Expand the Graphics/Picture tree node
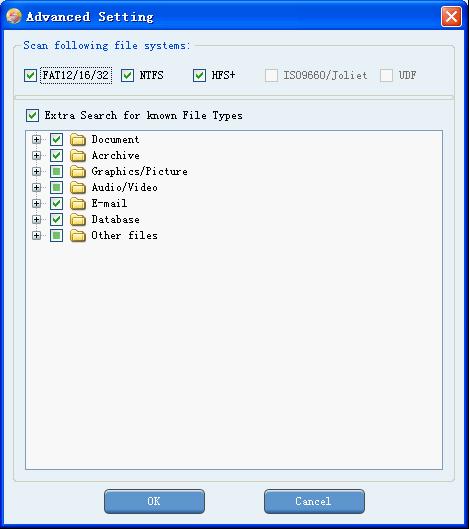Screen dimensions: 469x529 (36, 171)
